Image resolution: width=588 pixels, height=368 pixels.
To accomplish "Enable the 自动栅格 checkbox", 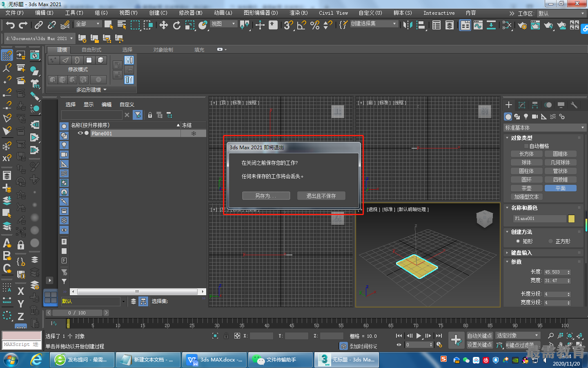I will tap(526, 146).
